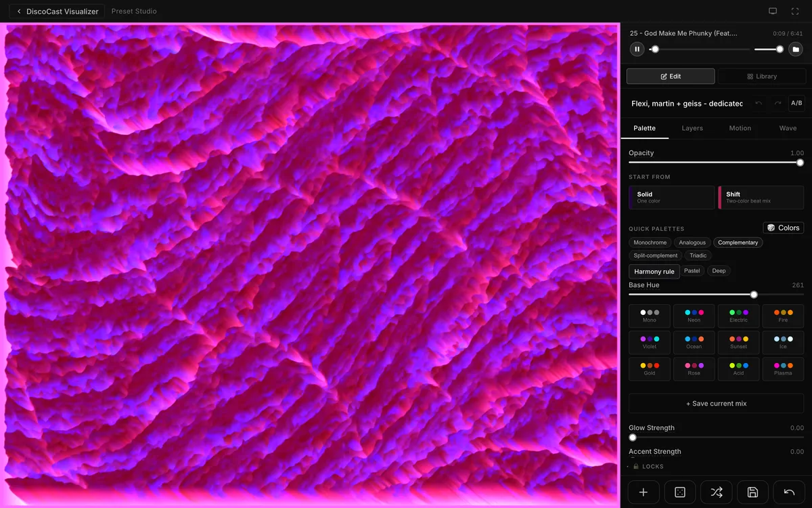
Task: Open the Library view
Action: tap(762, 77)
